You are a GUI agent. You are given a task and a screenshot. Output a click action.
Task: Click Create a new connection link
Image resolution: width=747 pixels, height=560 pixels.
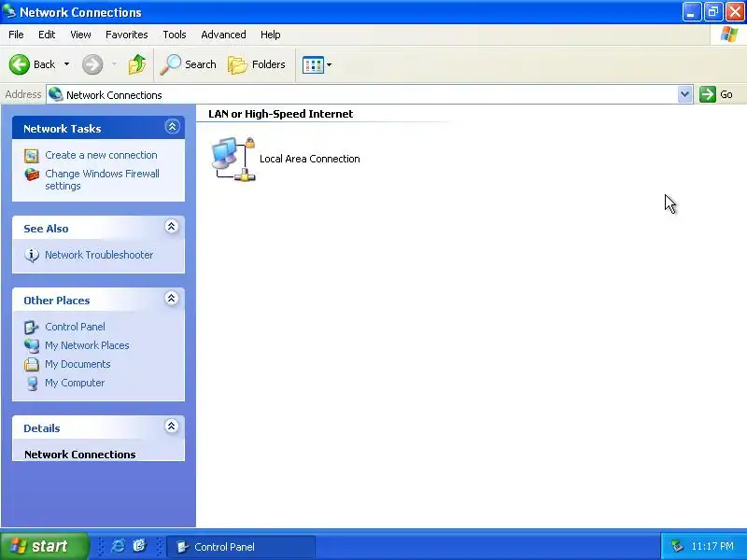pos(101,155)
